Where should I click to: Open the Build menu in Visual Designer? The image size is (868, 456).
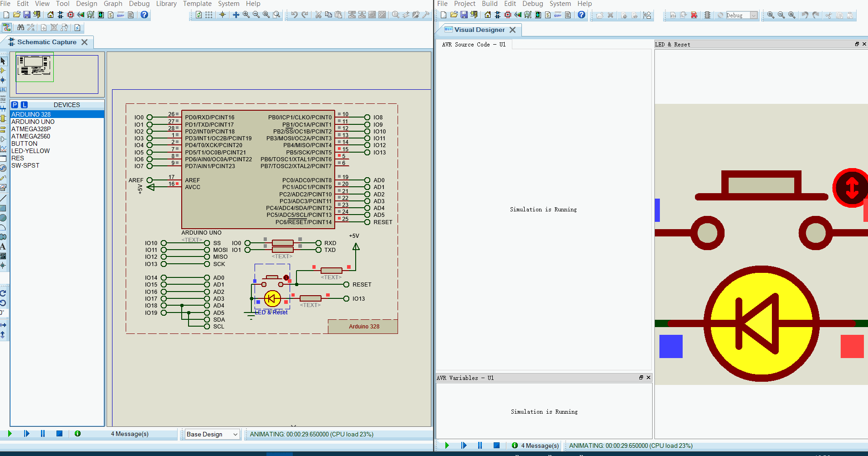(490, 4)
